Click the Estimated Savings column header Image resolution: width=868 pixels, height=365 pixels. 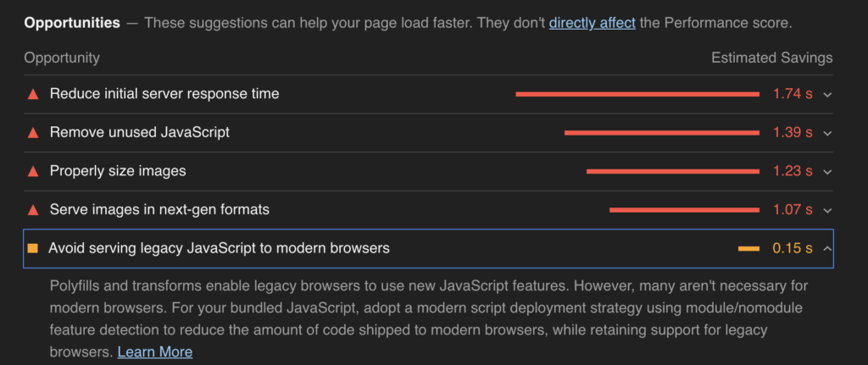click(771, 58)
